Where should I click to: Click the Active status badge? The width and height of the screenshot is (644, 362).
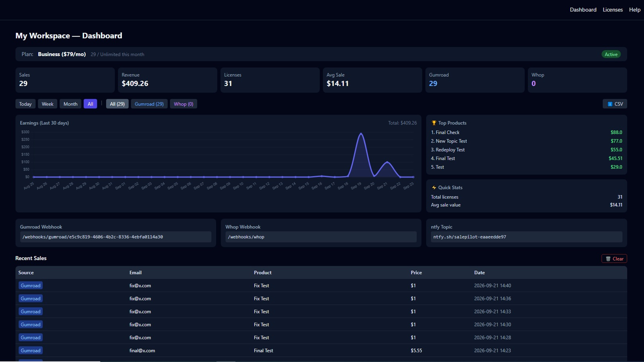click(611, 54)
